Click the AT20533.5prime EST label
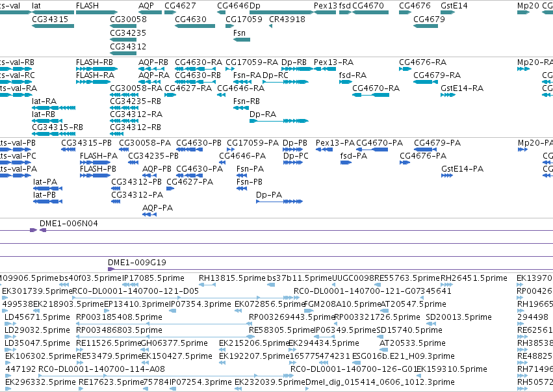 [412, 343]
